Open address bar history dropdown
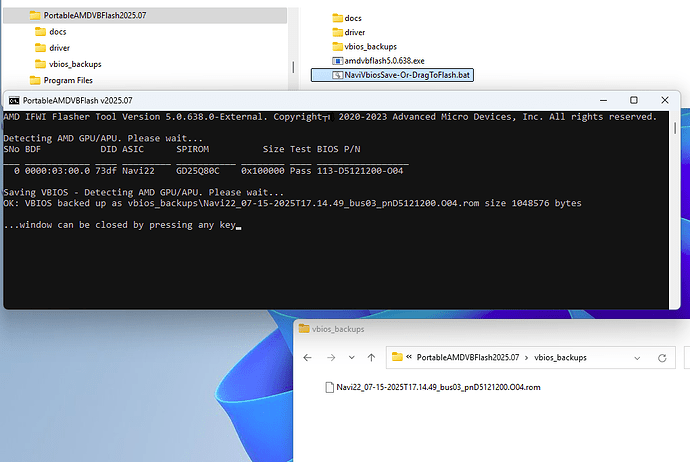 click(x=637, y=358)
